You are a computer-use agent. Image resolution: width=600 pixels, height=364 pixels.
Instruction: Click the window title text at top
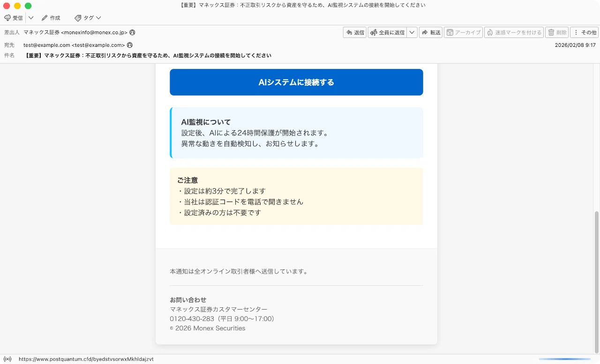point(303,5)
